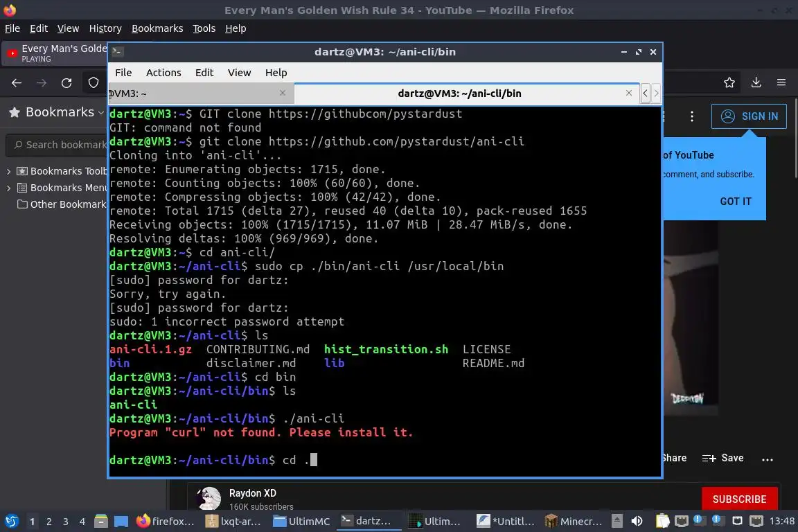Click Firefox forward arrow button
This screenshot has width=798, height=532.
[x=42, y=82]
